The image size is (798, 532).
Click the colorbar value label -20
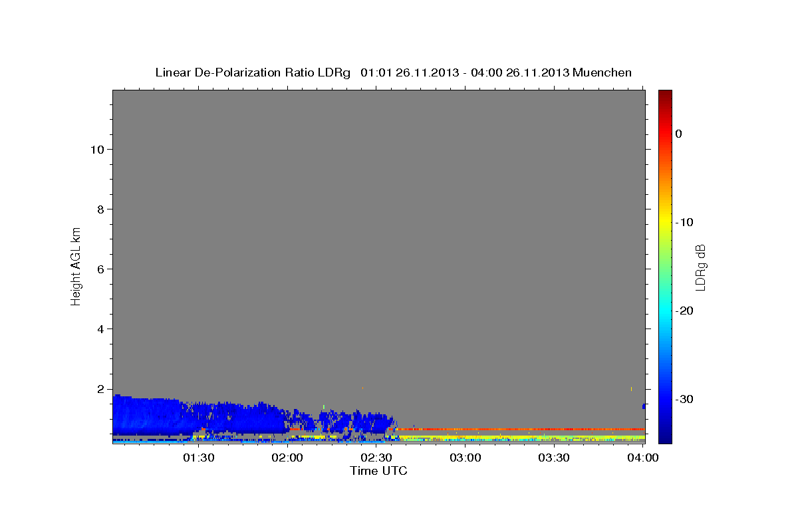[x=685, y=311]
